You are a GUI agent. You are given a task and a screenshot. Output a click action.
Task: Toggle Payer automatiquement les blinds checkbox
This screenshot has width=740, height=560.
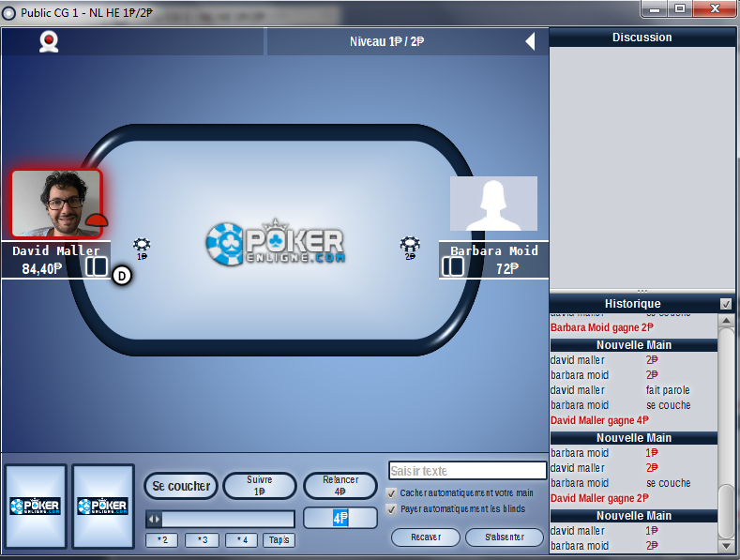[x=391, y=509]
